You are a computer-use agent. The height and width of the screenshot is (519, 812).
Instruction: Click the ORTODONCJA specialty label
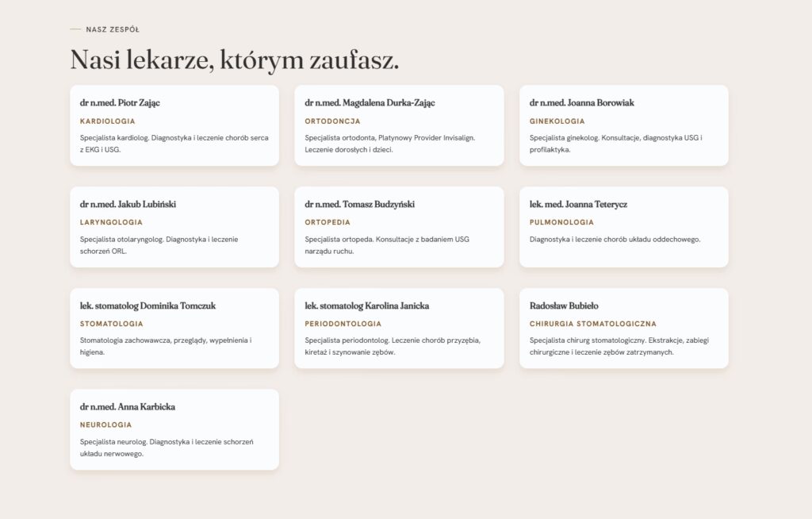click(332, 121)
